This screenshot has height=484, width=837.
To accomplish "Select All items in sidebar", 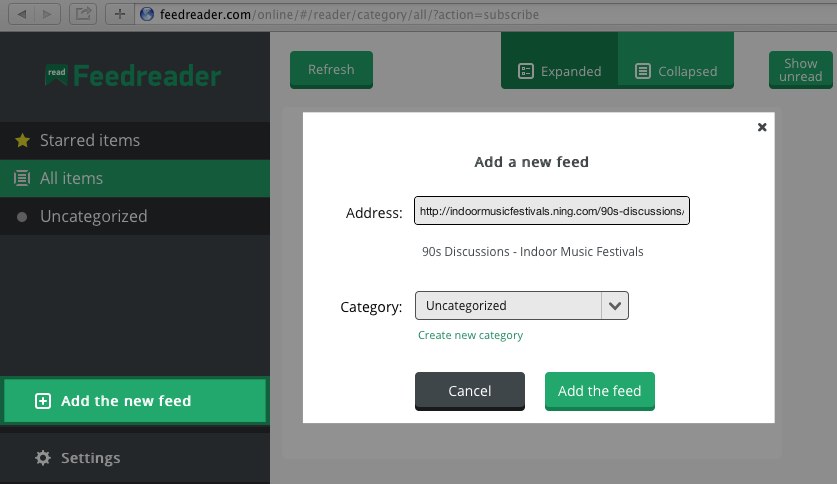I will tap(135, 178).
